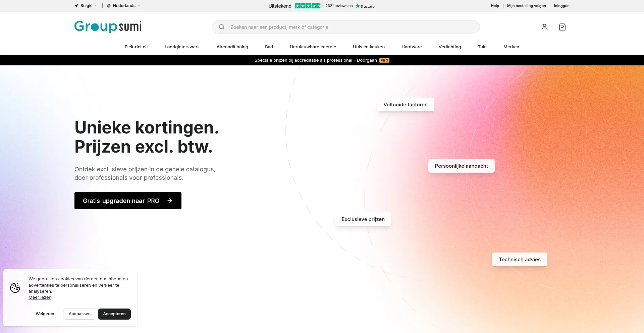Viewport: 644px width, 333px height.
Task: Click Gratis upgraden naar PRO button
Action: (128, 201)
